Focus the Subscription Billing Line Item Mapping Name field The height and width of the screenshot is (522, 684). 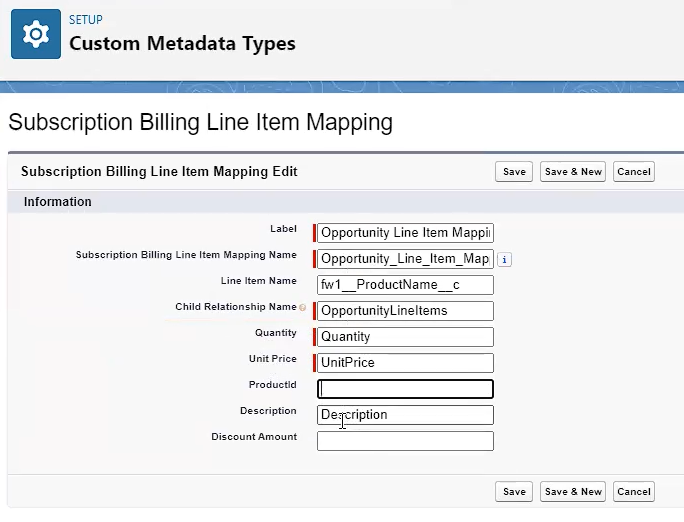[x=405, y=259]
